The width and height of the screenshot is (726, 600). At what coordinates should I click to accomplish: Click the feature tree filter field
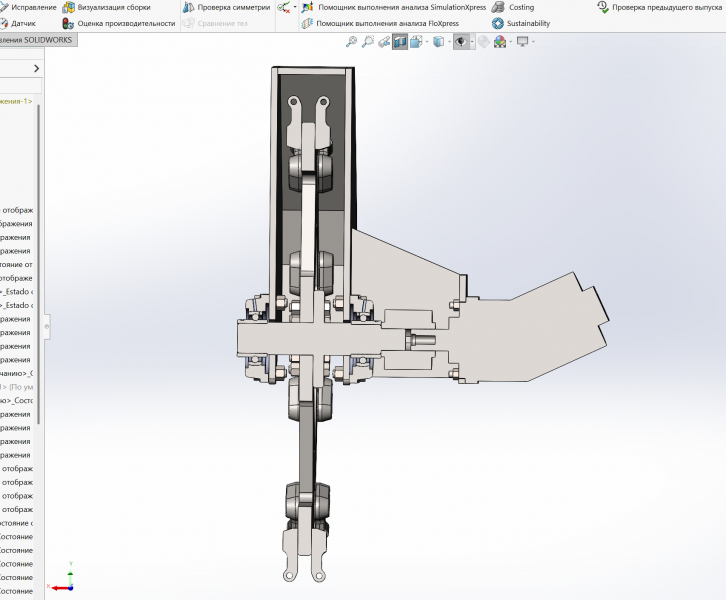tap(21, 86)
